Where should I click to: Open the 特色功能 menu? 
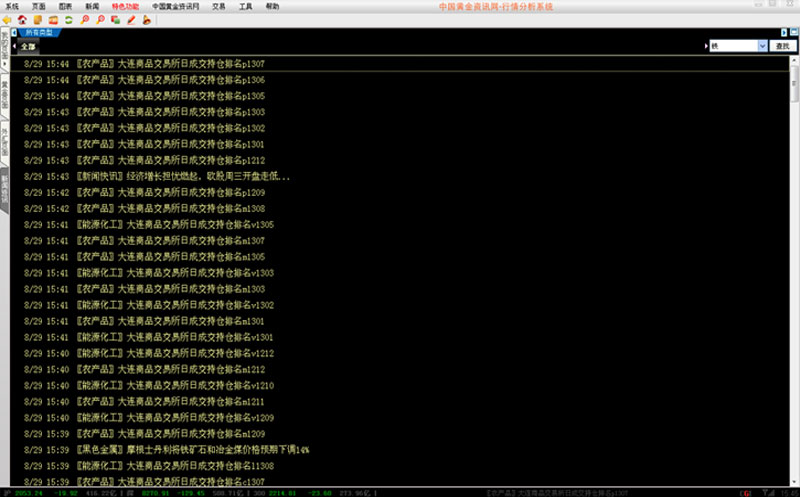[125, 6]
